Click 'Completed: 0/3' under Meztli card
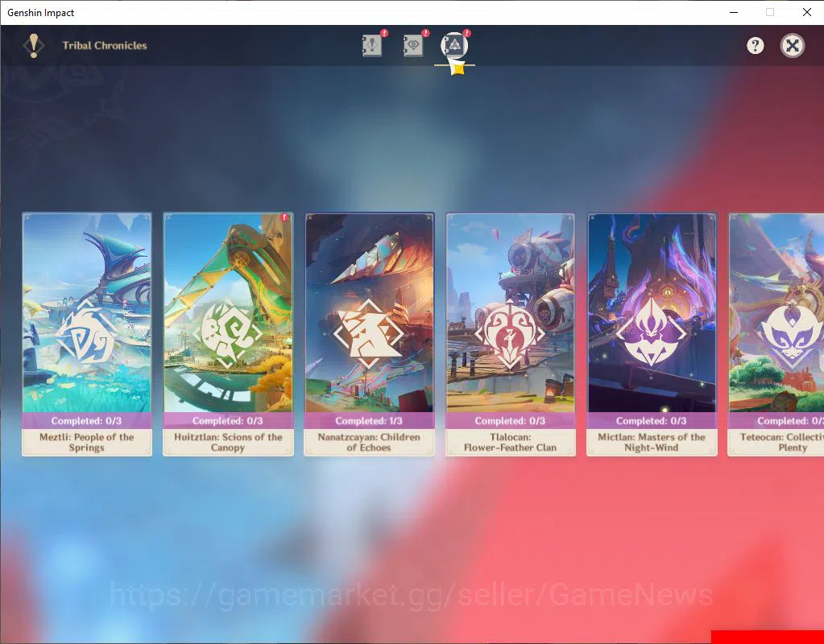Viewport: 824px width, 644px height. click(87, 421)
